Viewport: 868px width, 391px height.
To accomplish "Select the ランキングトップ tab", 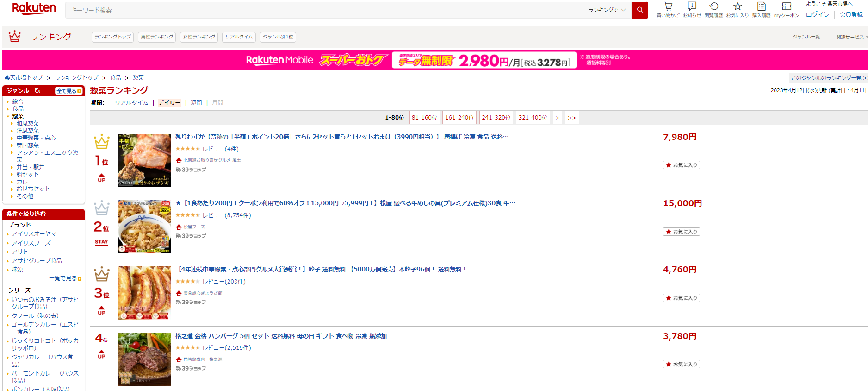I will pos(113,37).
